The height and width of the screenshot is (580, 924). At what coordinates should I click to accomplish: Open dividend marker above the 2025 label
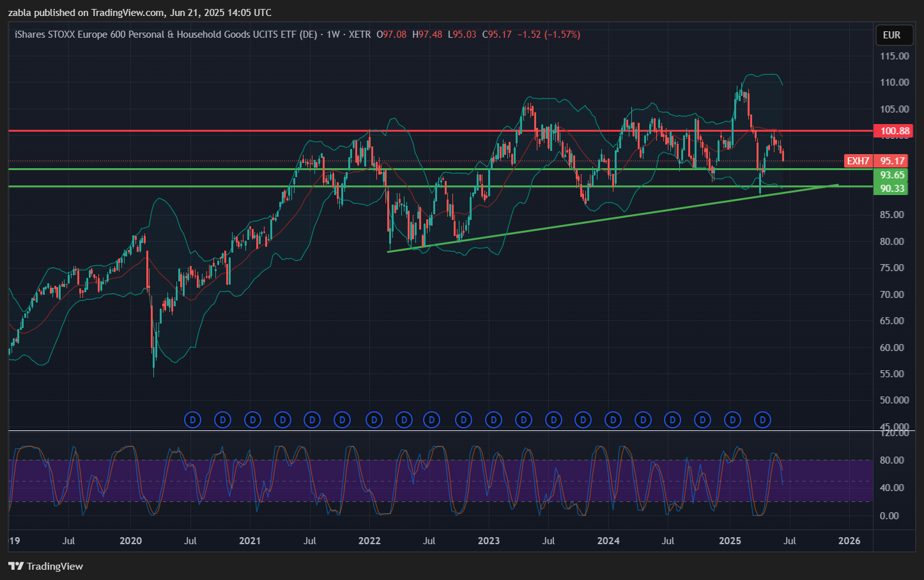pos(733,420)
